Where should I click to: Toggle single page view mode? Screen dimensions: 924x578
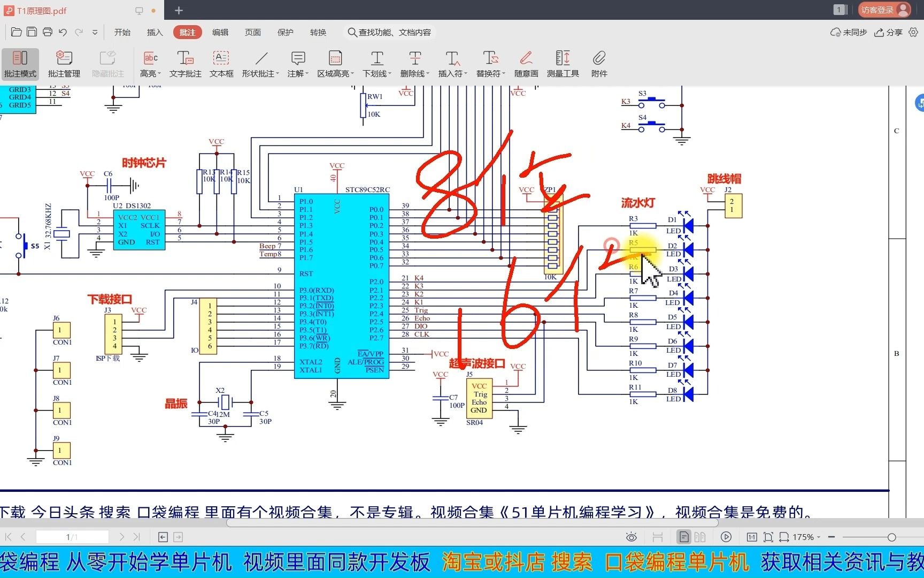click(x=684, y=537)
